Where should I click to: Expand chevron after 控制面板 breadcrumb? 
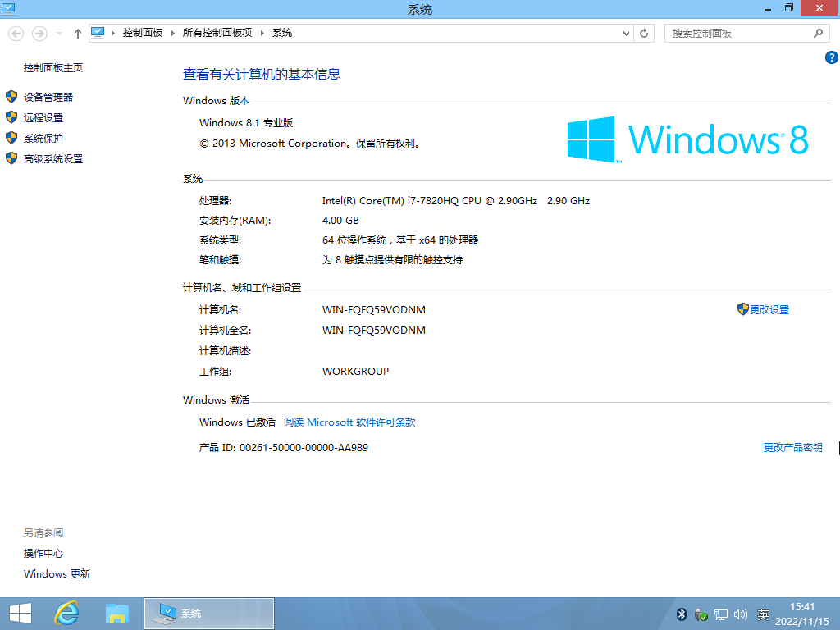(x=172, y=33)
